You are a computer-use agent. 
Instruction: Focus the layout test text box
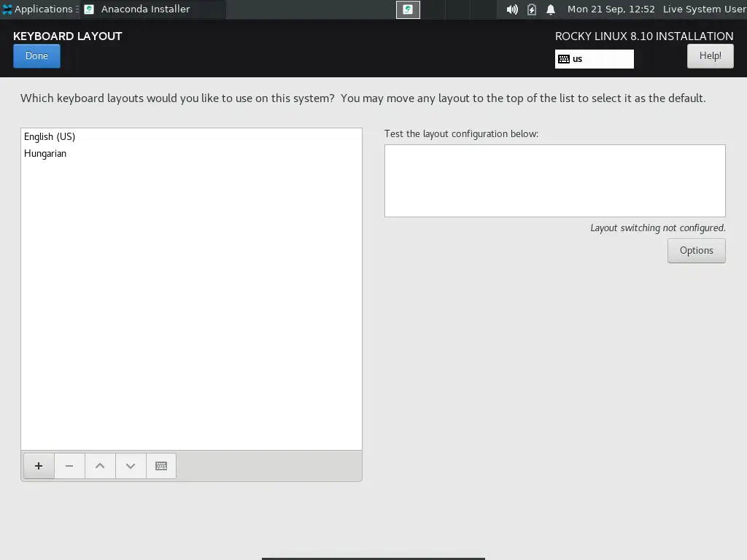[x=554, y=181]
